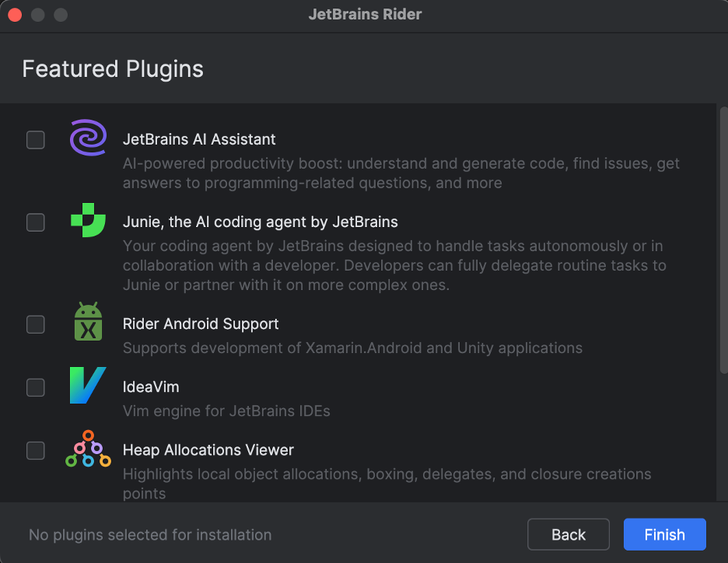This screenshot has height=563, width=728.
Task: Click the Finish button
Action: [664, 534]
